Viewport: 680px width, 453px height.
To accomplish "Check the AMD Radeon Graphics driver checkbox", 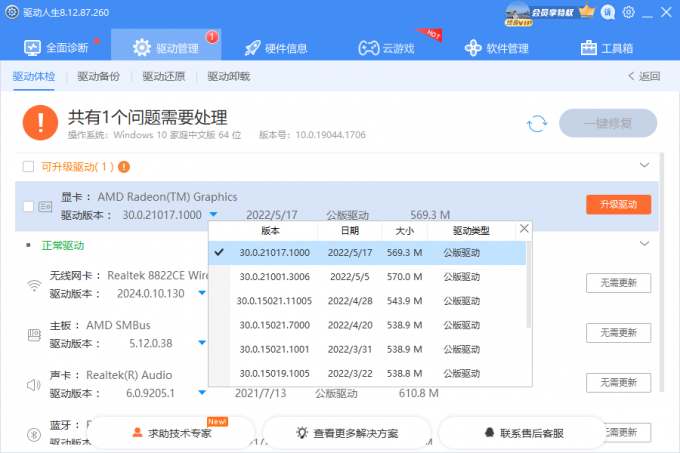I will pyautogui.click(x=28, y=206).
